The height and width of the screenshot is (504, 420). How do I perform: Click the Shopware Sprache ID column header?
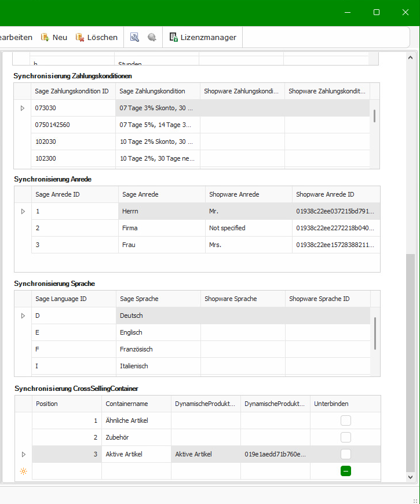click(x=327, y=299)
